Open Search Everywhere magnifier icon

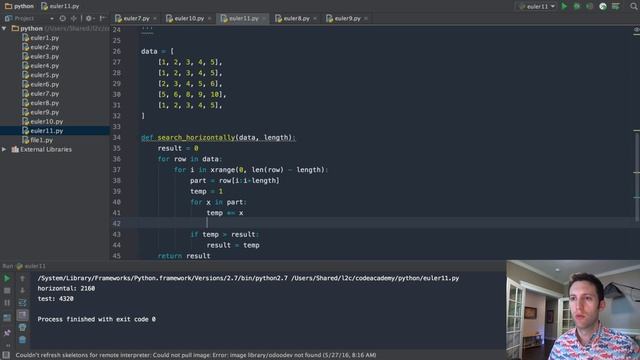click(634, 7)
